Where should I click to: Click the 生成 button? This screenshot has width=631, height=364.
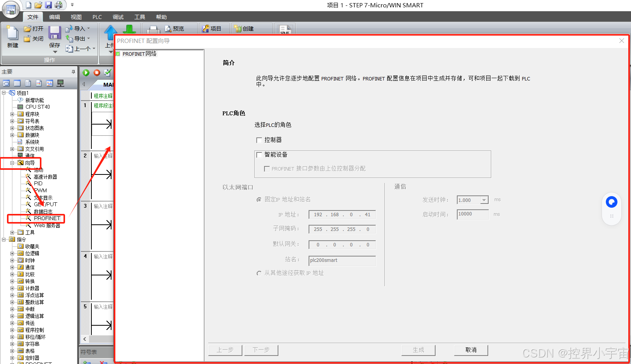(418, 350)
